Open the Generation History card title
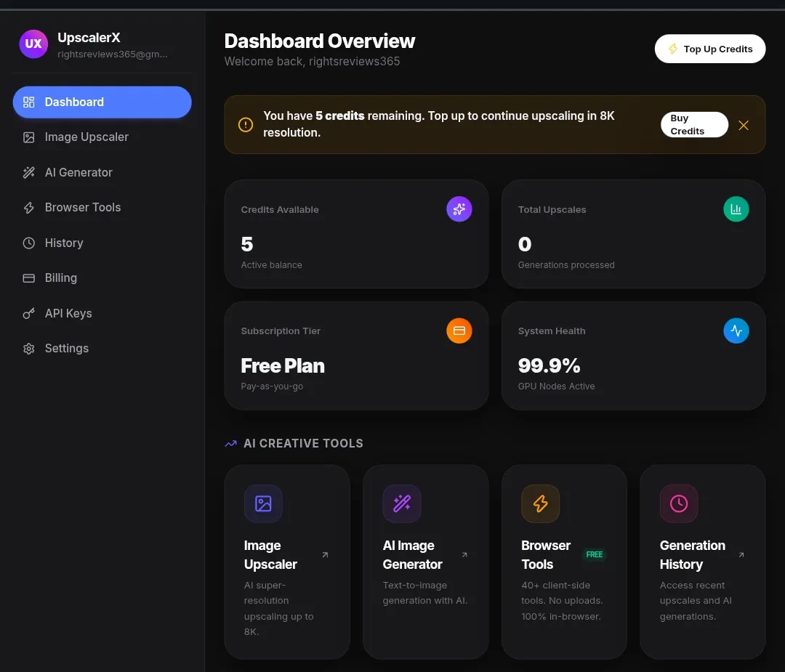The image size is (785, 672). pyautogui.click(x=693, y=555)
